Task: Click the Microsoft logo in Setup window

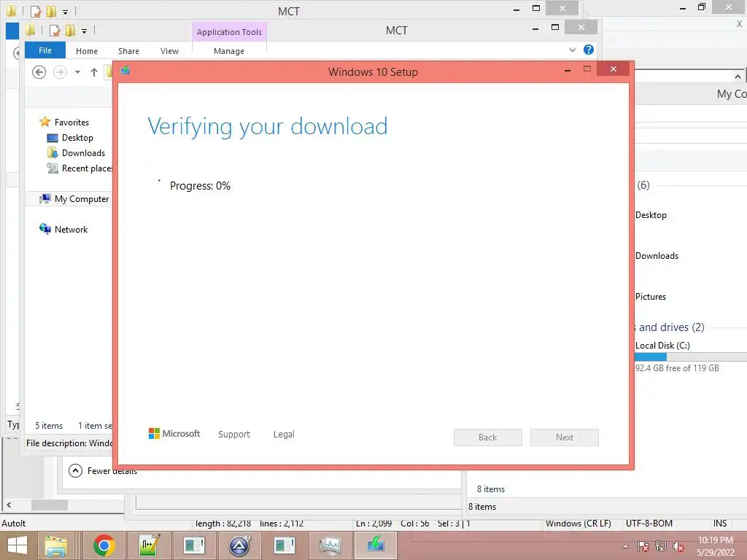Action: [x=174, y=434]
